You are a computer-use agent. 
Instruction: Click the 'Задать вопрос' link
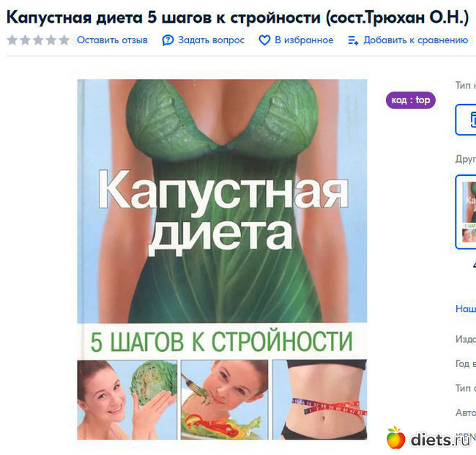(x=212, y=40)
